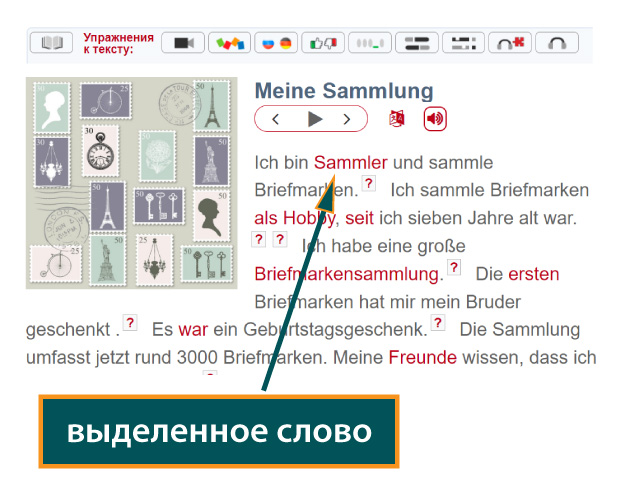Image resolution: width=640 pixels, height=480 pixels.
Task: Click the postage stamps thumbnail image
Action: click(131, 183)
